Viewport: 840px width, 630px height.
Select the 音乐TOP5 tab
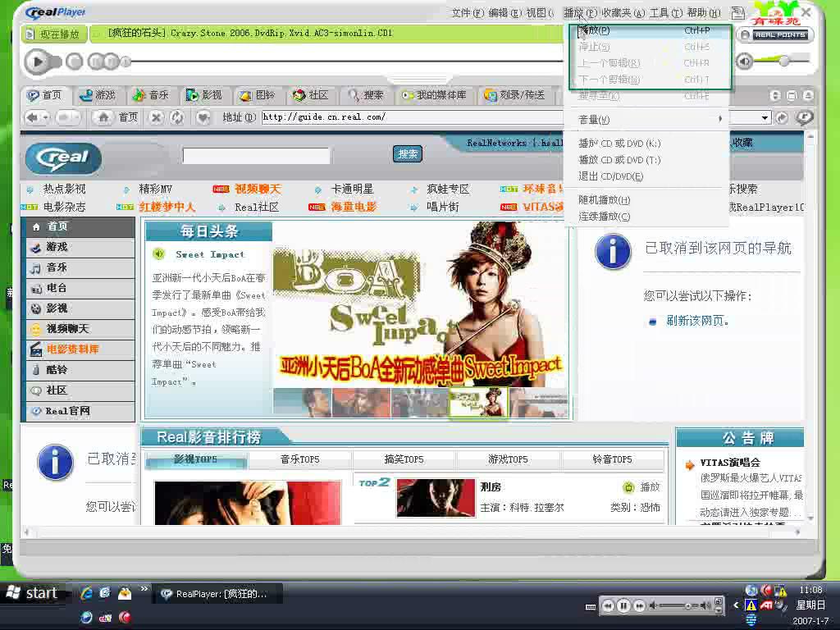click(300, 459)
